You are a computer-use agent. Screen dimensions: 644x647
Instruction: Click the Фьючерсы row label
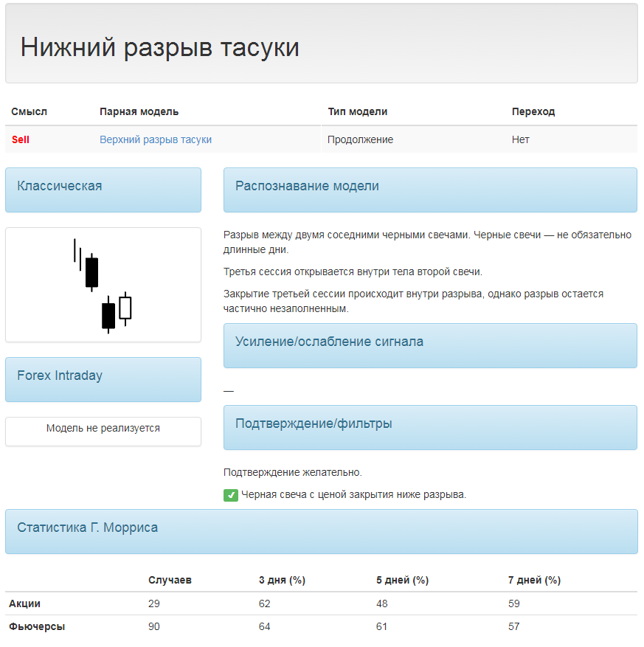[37, 626]
